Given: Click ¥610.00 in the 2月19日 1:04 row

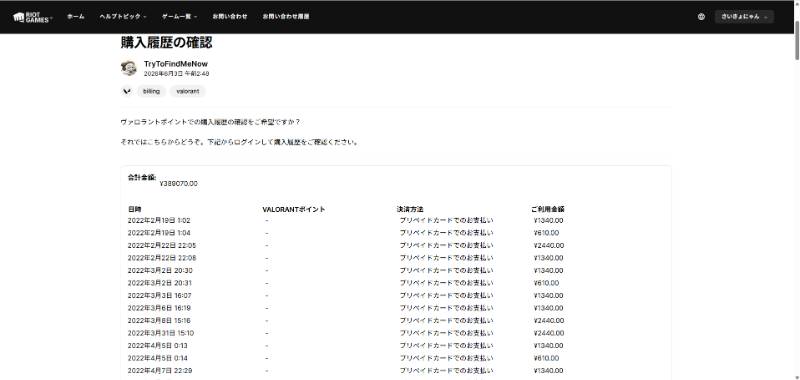Looking at the screenshot, I should (546, 233).
